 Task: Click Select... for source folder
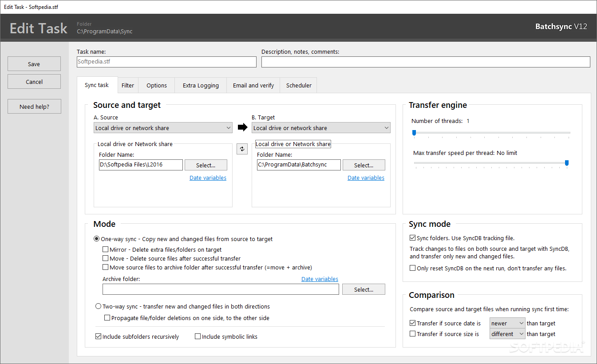pyautogui.click(x=206, y=165)
